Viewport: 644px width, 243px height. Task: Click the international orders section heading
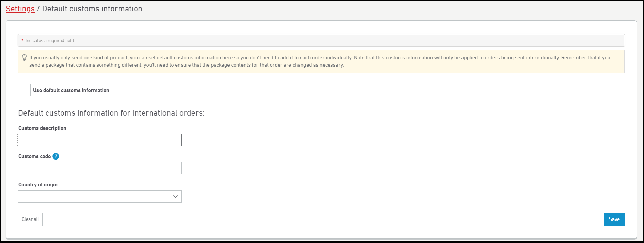pyautogui.click(x=111, y=113)
